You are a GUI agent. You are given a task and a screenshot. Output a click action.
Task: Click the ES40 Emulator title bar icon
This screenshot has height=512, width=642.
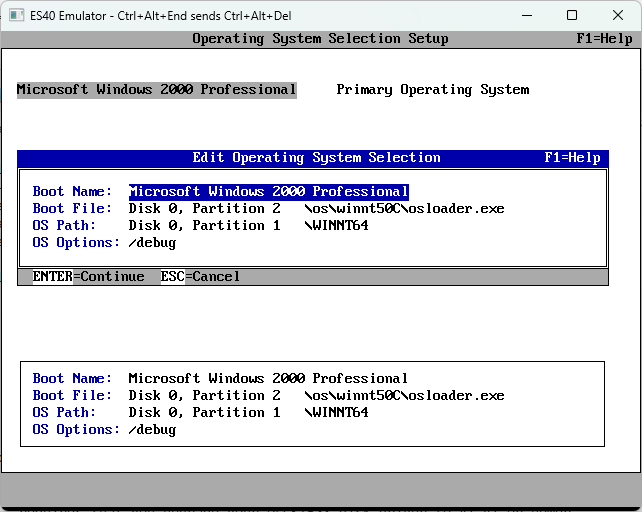coord(16,16)
